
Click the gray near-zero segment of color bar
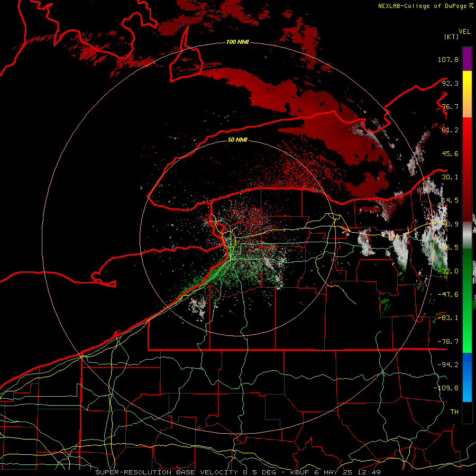pyautogui.click(x=467, y=235)
